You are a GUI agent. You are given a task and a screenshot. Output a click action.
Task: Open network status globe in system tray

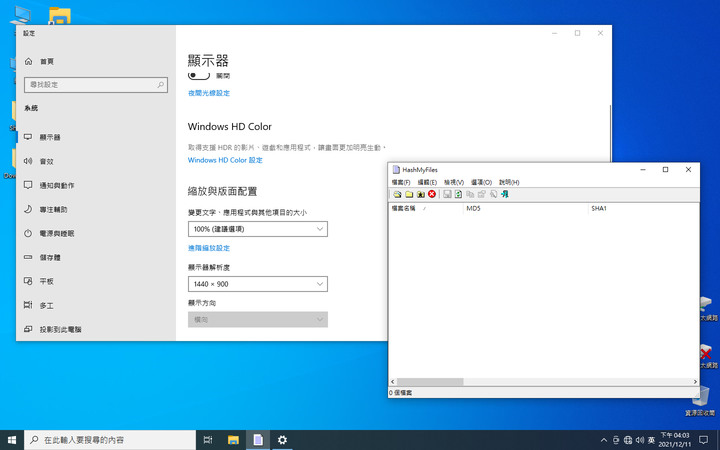(628, 440)
